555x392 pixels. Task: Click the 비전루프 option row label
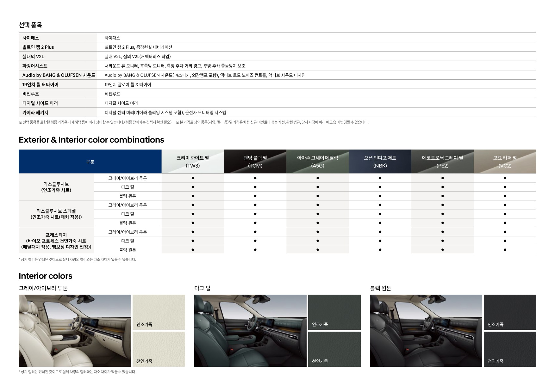point(31,94)
